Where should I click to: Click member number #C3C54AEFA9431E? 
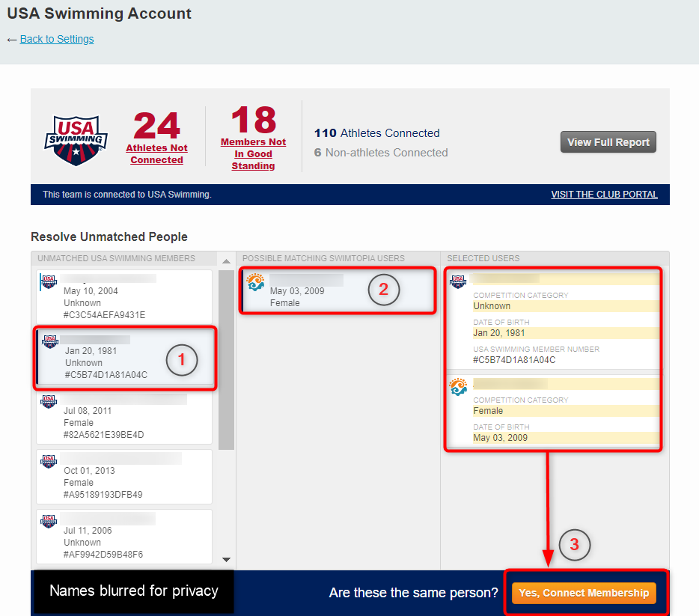[104, 314]
